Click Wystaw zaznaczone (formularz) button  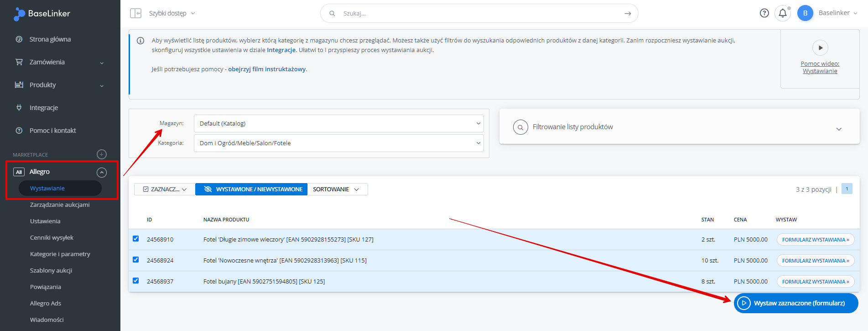pos(796,303)
